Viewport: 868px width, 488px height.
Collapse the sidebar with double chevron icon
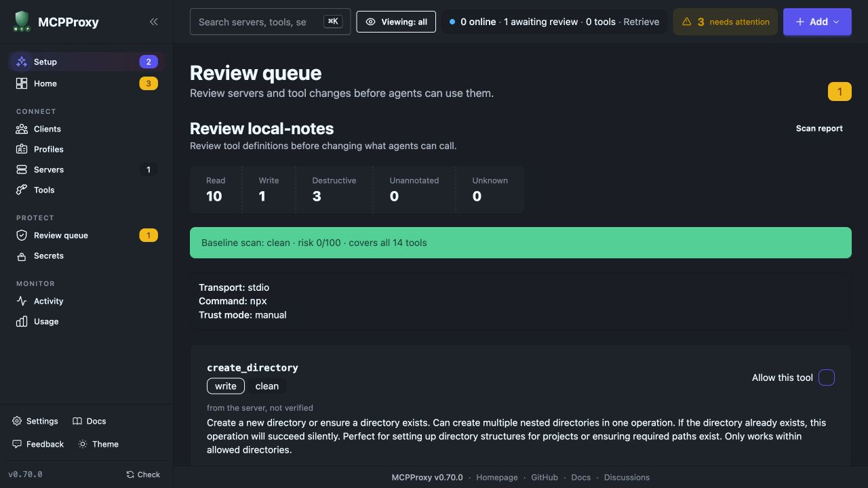pyautogui.click(x=154, y=22)
